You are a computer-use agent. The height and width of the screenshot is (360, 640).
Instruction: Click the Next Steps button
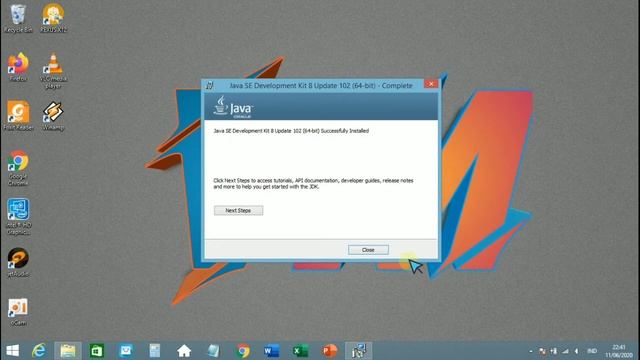[238, 210]
